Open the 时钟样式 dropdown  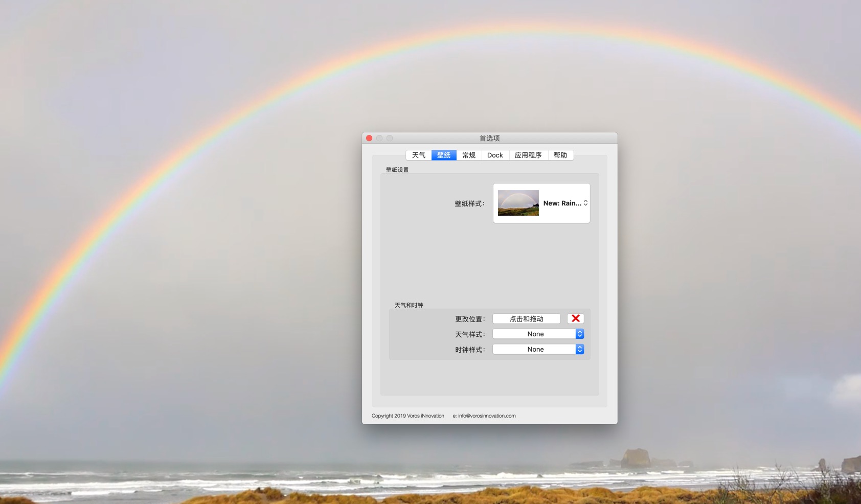[538, 350]
